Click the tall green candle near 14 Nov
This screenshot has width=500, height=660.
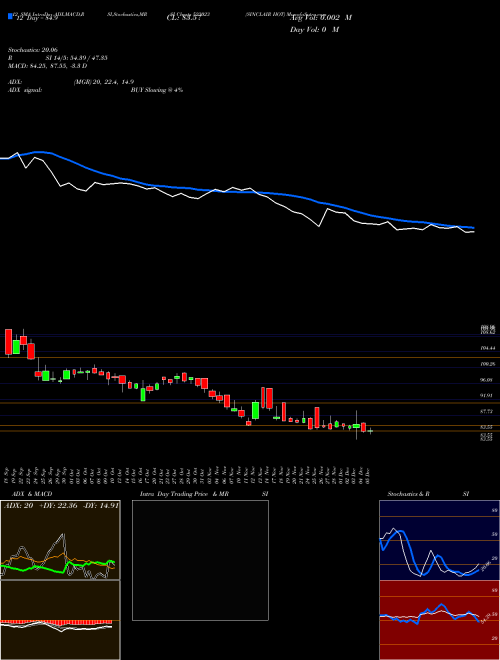pyautogui.click(x=255, y=410)
